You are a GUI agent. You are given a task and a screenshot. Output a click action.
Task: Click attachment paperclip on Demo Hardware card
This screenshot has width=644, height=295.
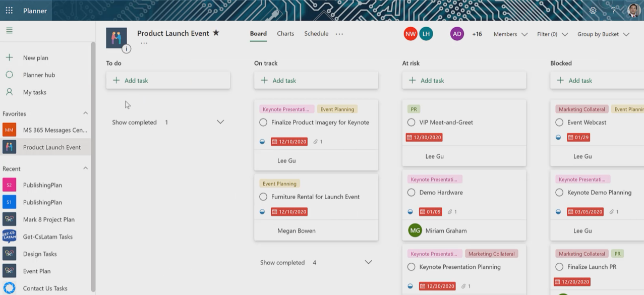pos(449,212)
